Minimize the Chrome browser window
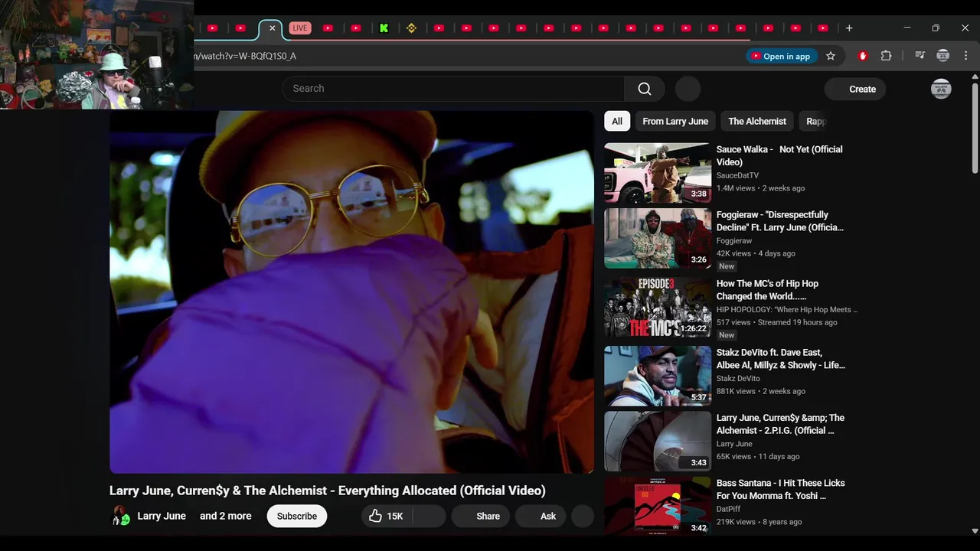 click(x=907, y=28)
